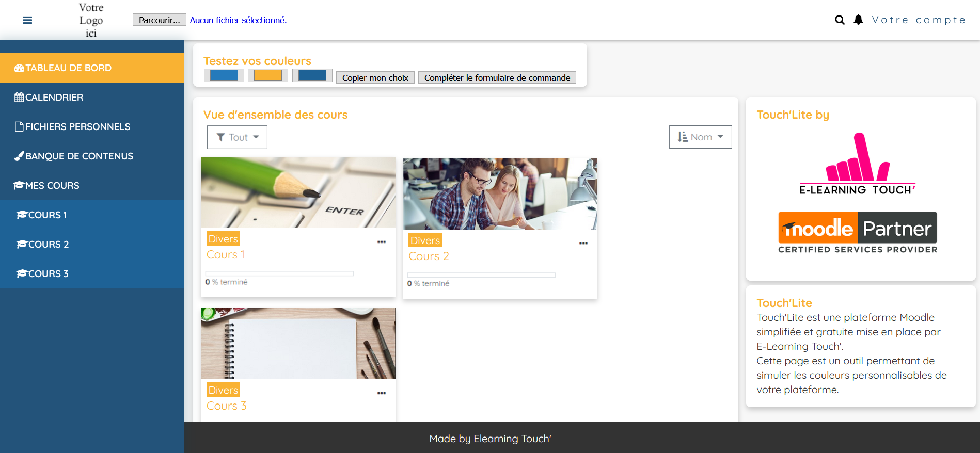Click the Vue d'ensemble des cours heading
This screenshot has width=980, height=453.
[276, 115]
